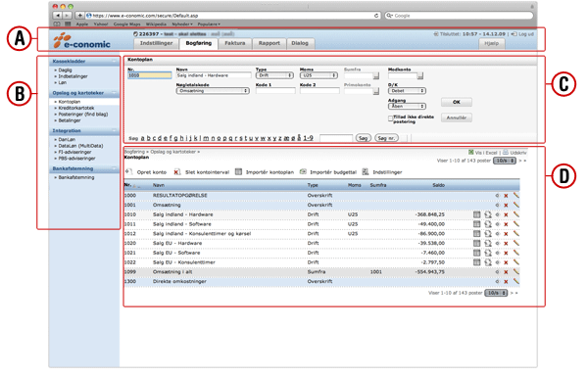Open the Moms dropdown showing U25

click(318, 75)
